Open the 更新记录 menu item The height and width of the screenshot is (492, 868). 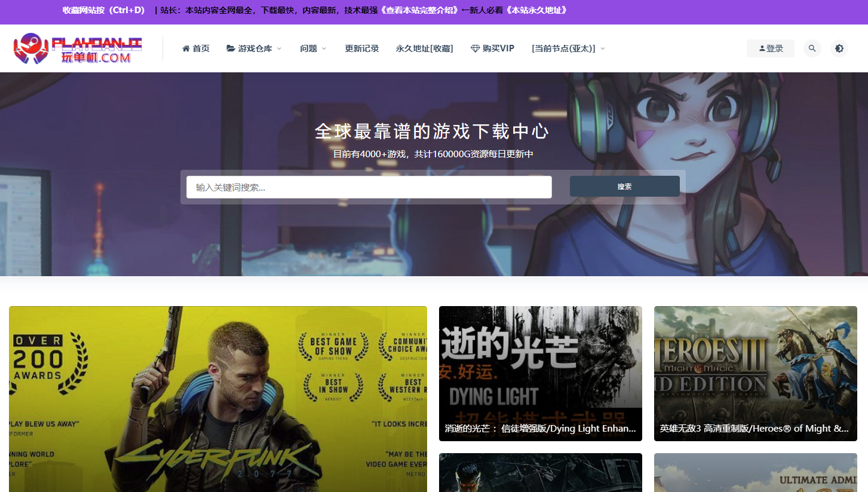[x=362, y=48]
